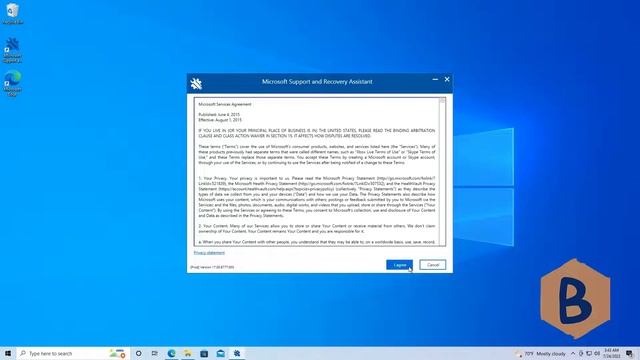Screen dimensions: 640x360
Task: Click the I agree button
Action: point(399,265)
